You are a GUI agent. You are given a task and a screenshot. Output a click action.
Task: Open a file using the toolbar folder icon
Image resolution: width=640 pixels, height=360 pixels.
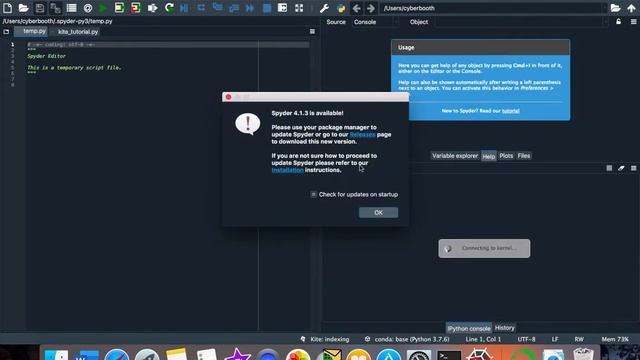(x=23, y=8)
